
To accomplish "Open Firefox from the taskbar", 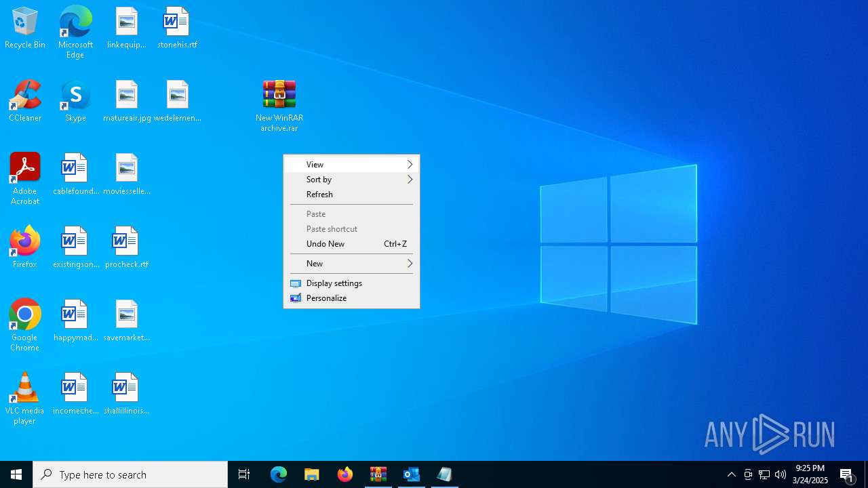I will pyautogui.click(x=345, y=474).
